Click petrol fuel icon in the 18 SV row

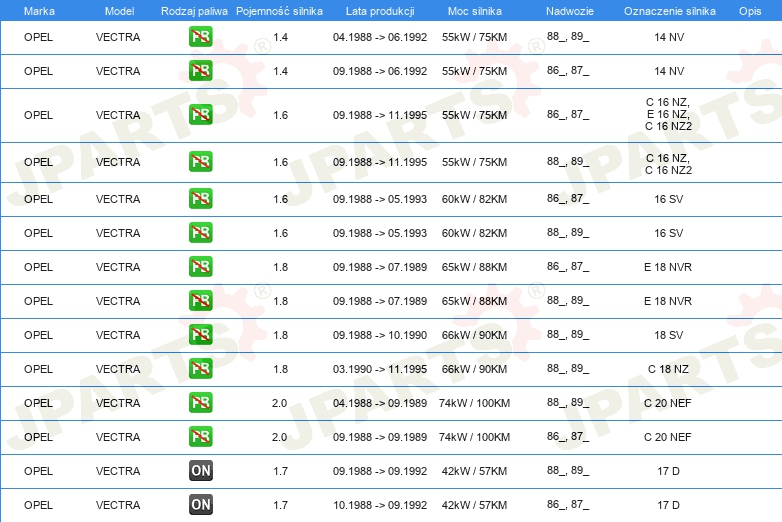point(200,335)
